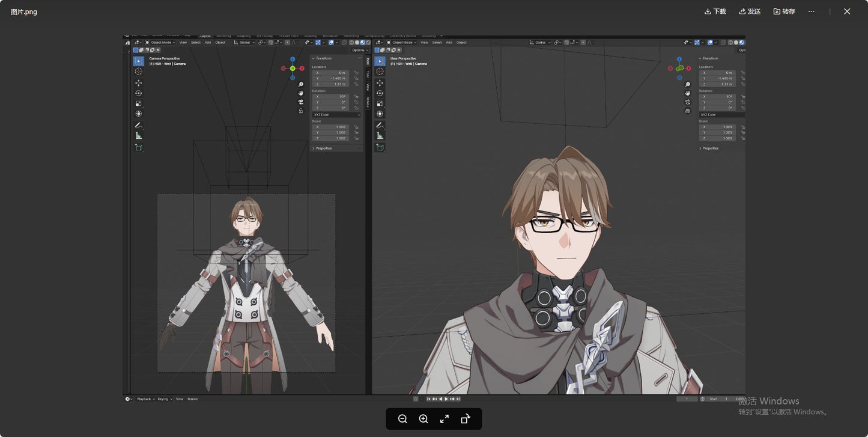The width and height of the screenshot is (868, 437).
Task: Toggle camera view icon in User Perspective viewport
Action: [x=687, y=102]
